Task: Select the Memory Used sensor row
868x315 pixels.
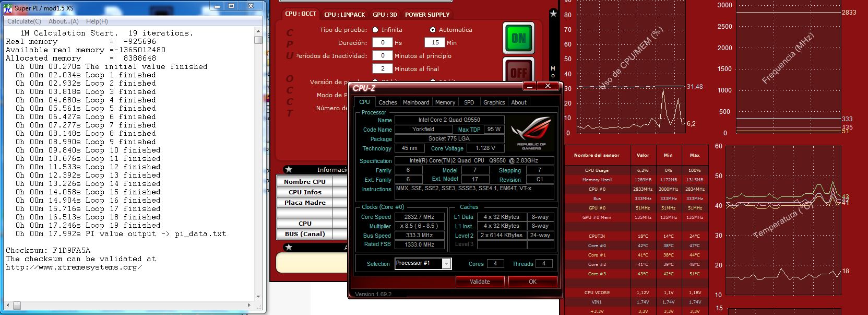Action: pyautogui.click(x=636, y=180)
